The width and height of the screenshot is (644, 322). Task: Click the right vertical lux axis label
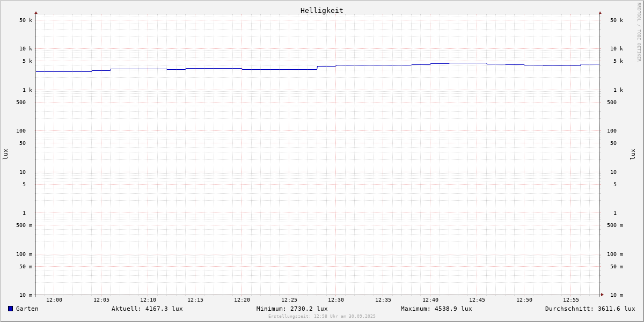(633, 154)
